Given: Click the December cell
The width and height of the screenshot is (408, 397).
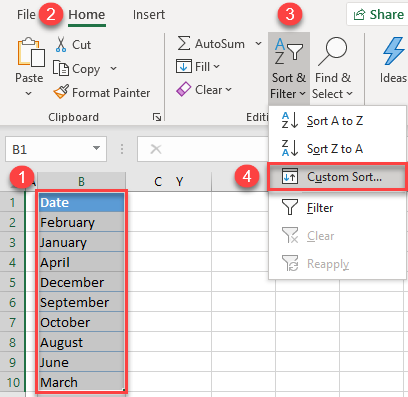Looking at the screenshot, I should 81,282.
